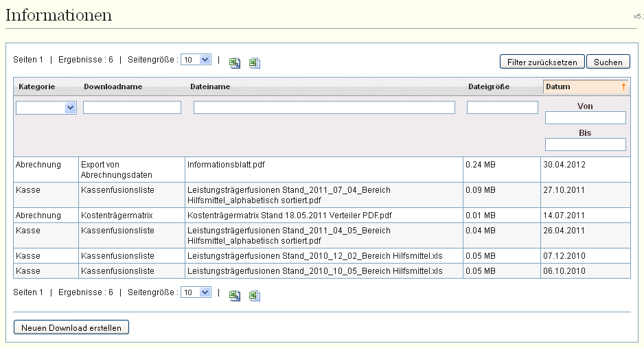Click the Bis date input field
The width and height of the screenshot is (644, 348).
pos(585,144)
